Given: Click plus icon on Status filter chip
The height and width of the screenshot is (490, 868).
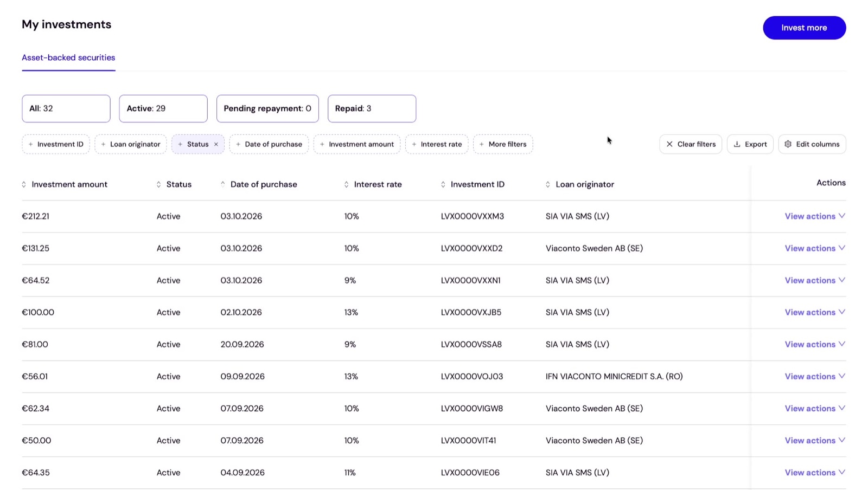Looking at the screenshot, I should pyautogui.click(x=180, y=144).
